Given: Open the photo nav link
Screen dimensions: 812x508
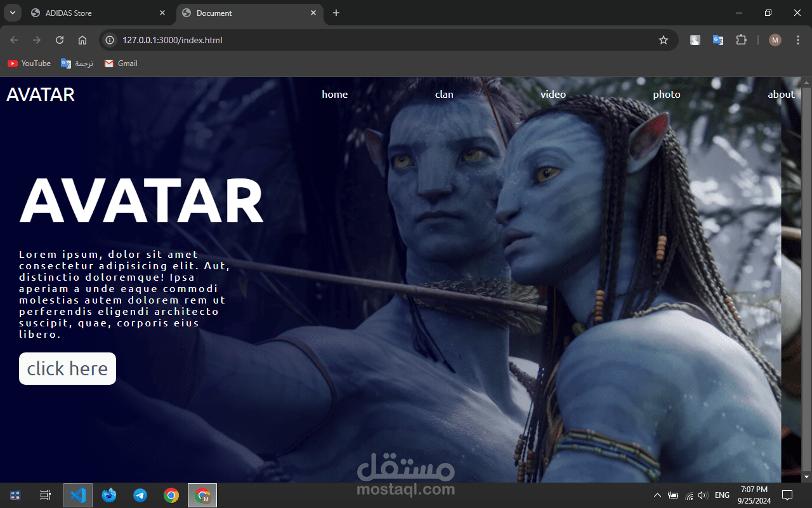Looking at the screenshot, I should click(x=667, y=95).
